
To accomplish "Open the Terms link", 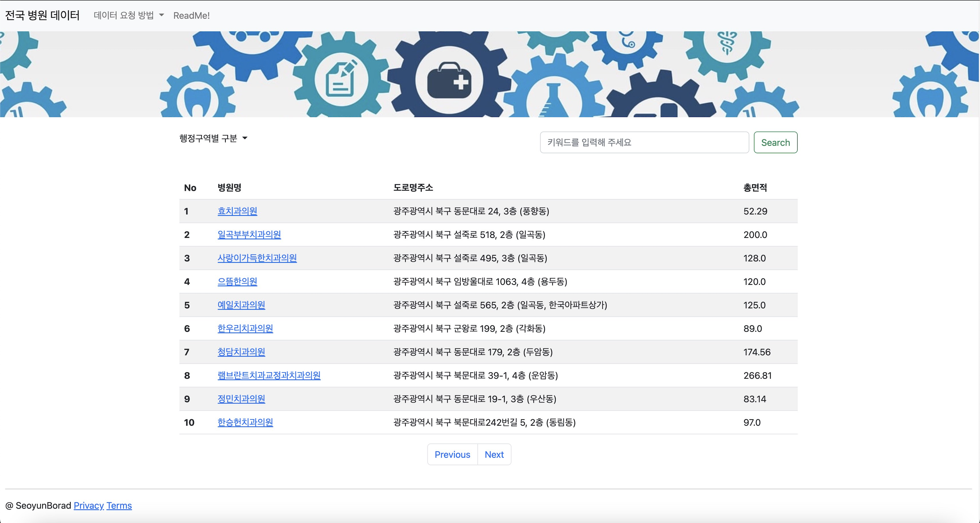I will pyautogui.click(x=119, y=506).
